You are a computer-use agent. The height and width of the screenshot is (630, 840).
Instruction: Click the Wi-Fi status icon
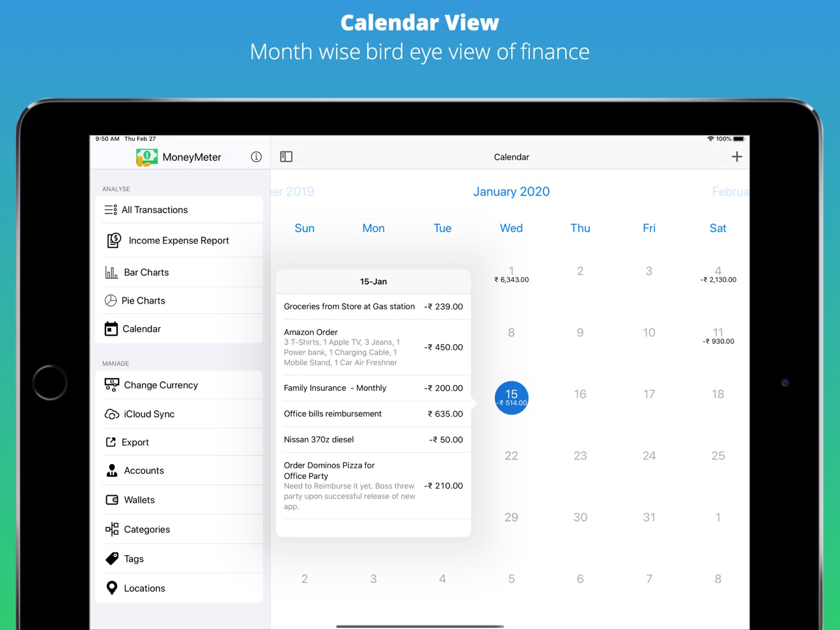[710, 139]
